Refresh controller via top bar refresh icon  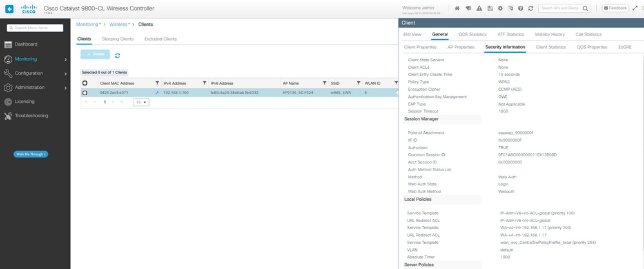point(531,8)
